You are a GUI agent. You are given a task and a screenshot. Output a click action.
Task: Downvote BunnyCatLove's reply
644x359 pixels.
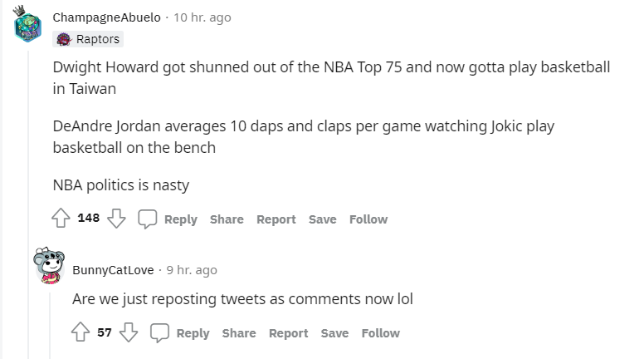click(x=129, y=332)
